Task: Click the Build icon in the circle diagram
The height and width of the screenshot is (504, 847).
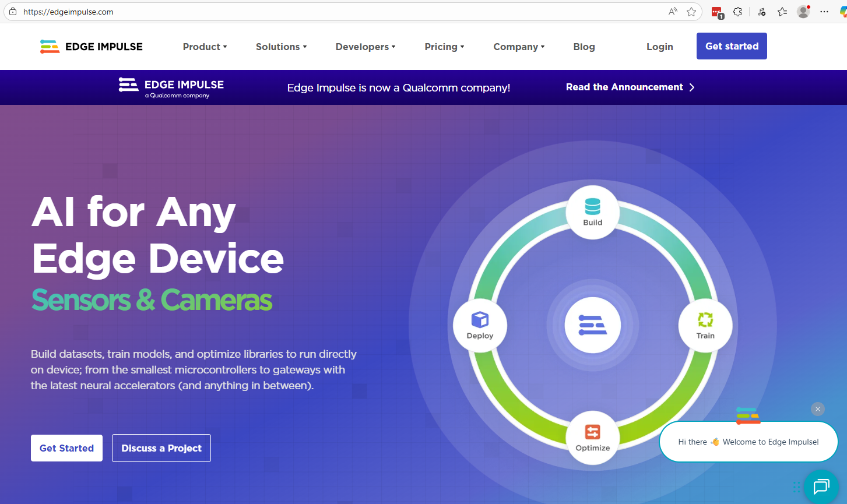Action: tap(592, 207)
